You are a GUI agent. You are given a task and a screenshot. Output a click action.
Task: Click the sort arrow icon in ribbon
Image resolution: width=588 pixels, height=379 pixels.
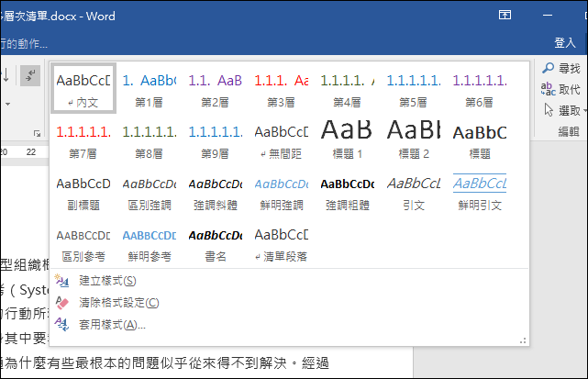(6, 75)
